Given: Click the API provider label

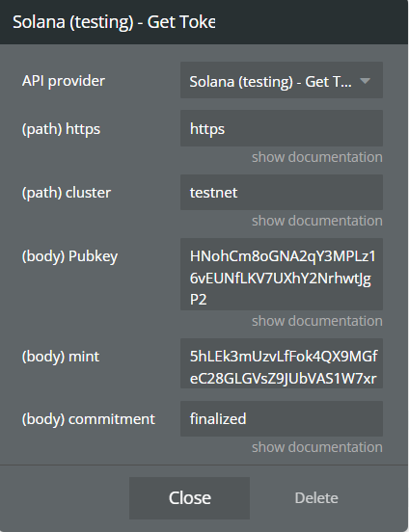Looking at the screenshot, I should (64, 81).
